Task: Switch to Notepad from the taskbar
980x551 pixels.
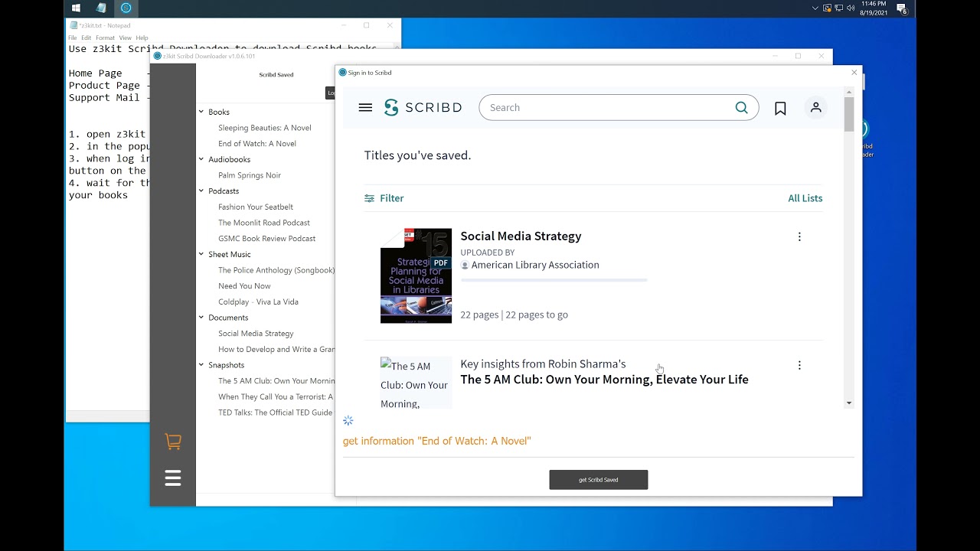Action: (101, 8)
